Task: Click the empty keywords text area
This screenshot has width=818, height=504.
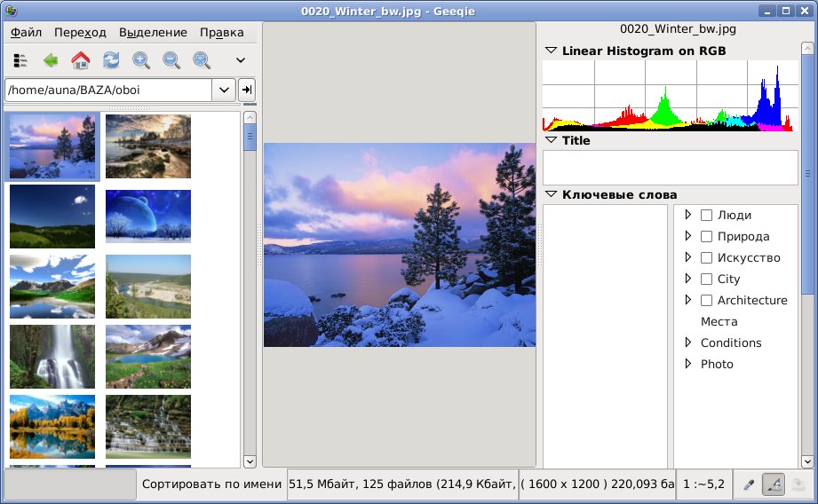Action: 605,336
